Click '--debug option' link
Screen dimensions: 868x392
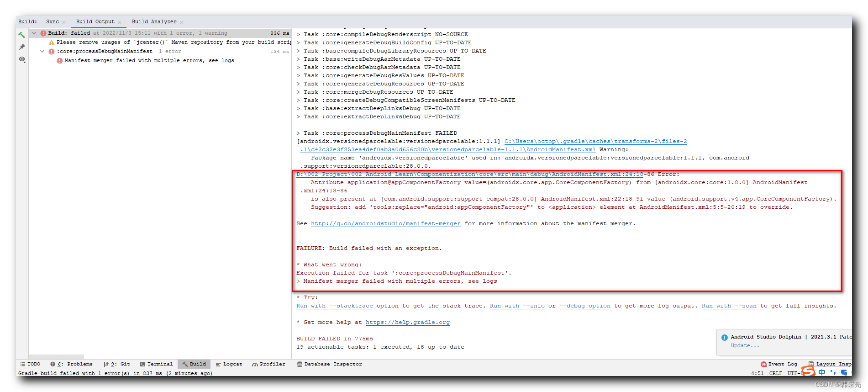[x=584, y=306]
